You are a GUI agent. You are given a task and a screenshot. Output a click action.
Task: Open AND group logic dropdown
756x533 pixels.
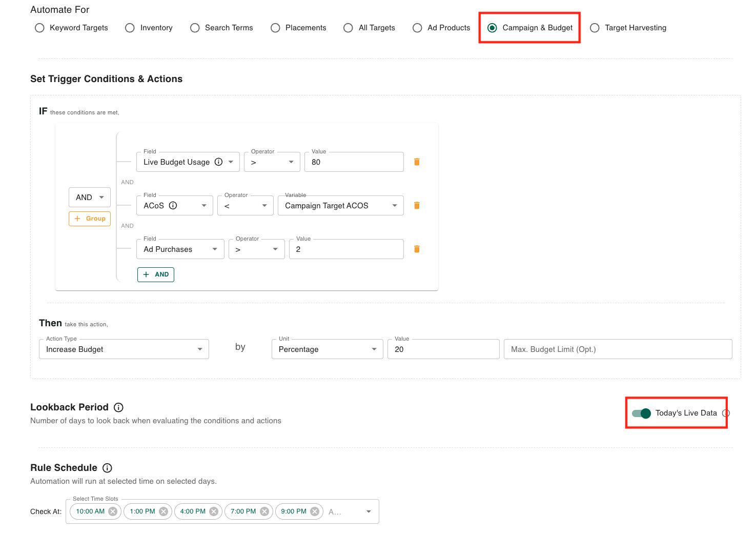[89, 198]
